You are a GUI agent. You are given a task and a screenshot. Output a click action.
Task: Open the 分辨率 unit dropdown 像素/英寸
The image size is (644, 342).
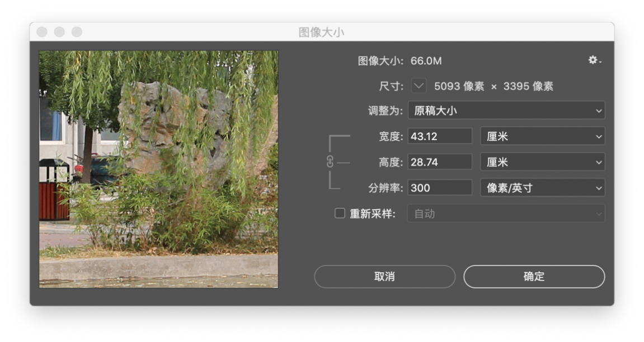click(x=542, y=188)
